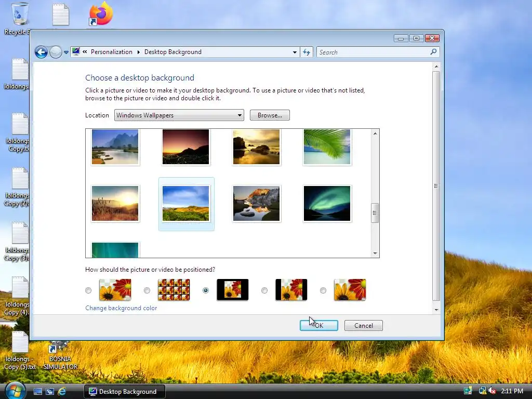The height and width of the screenshot is (399, 532).
Task: Click the stretched flowers preview image
Action: click(115, 290)
